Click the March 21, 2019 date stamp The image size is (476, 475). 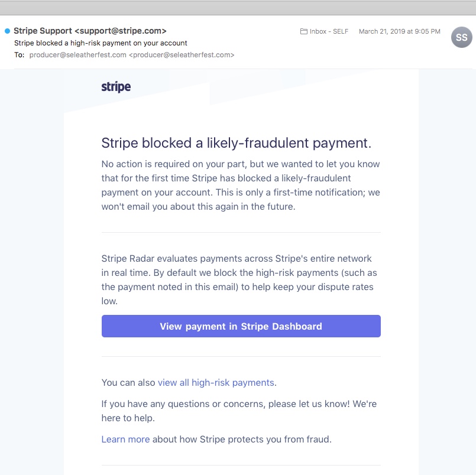(399, 31)
